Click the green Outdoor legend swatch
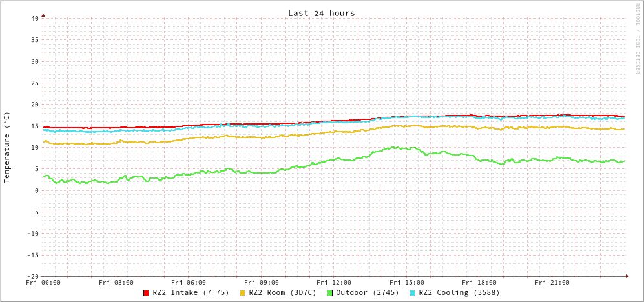Screen dimensions: 644x302 coord(329,293)
